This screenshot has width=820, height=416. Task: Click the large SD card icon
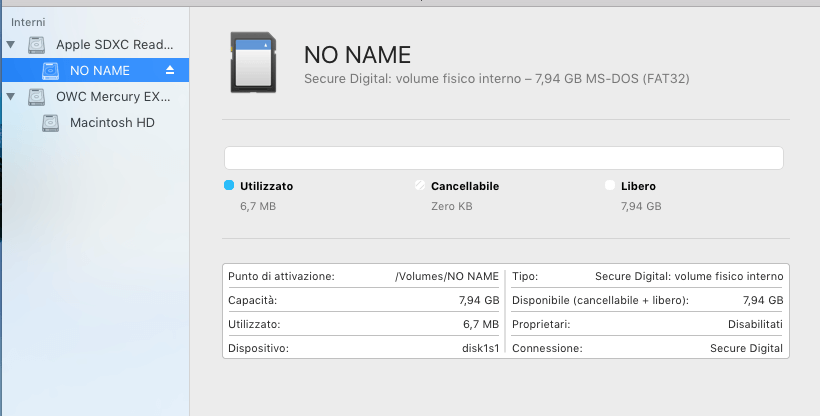coord(254,61)
